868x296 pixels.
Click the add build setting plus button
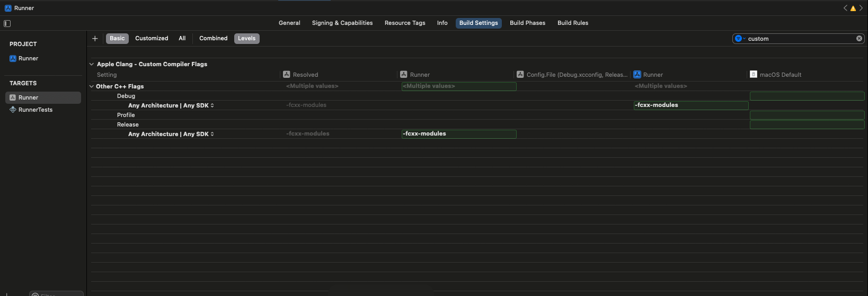[x=95, y=38]
